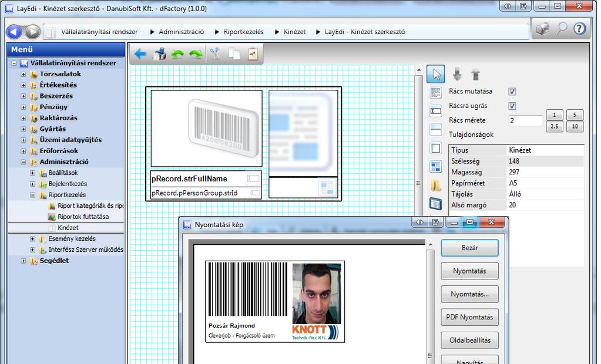Image resolution: width=601 pixels, height=364 pixels.
Task: Click the Nyomtatás... button with ellipsis
Action: point(469,294)
